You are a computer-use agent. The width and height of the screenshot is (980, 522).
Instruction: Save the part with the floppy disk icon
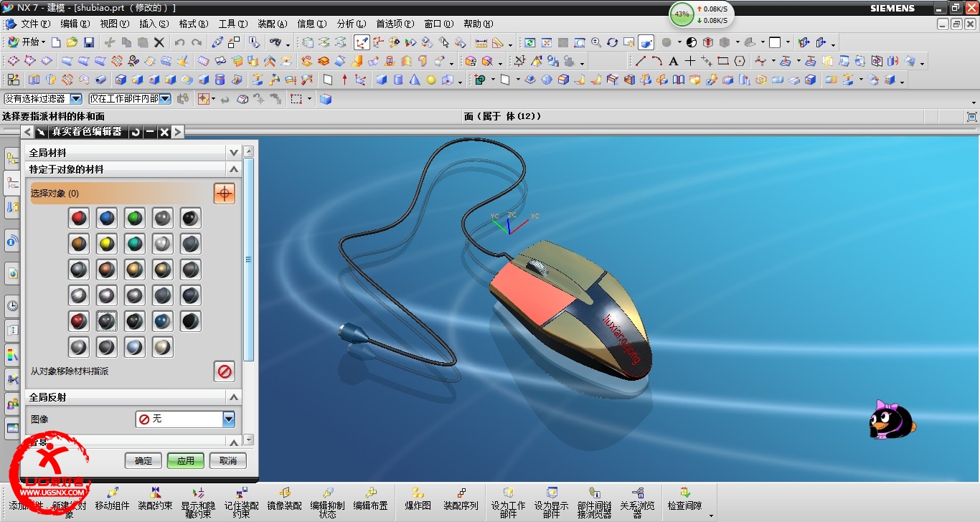[89, 42]
